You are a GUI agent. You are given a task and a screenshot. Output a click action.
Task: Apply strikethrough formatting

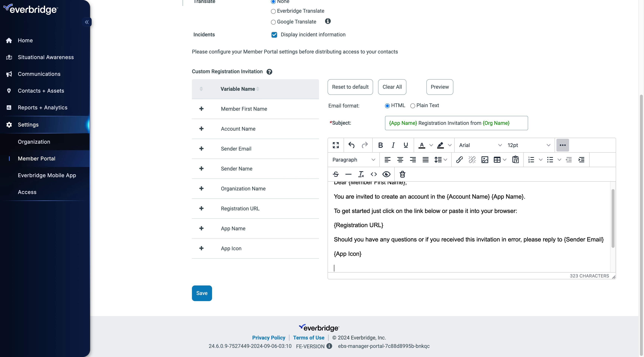click(336, 174)
